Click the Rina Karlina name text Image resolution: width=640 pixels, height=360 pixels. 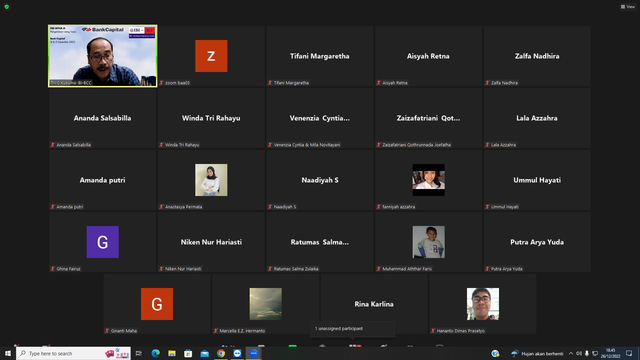point(374,304)
